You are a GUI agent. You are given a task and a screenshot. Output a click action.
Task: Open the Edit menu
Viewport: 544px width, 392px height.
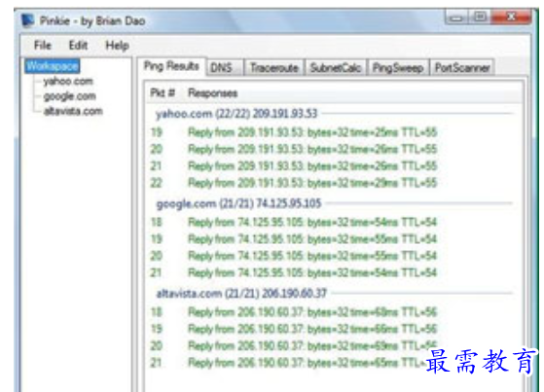(78, 45)
